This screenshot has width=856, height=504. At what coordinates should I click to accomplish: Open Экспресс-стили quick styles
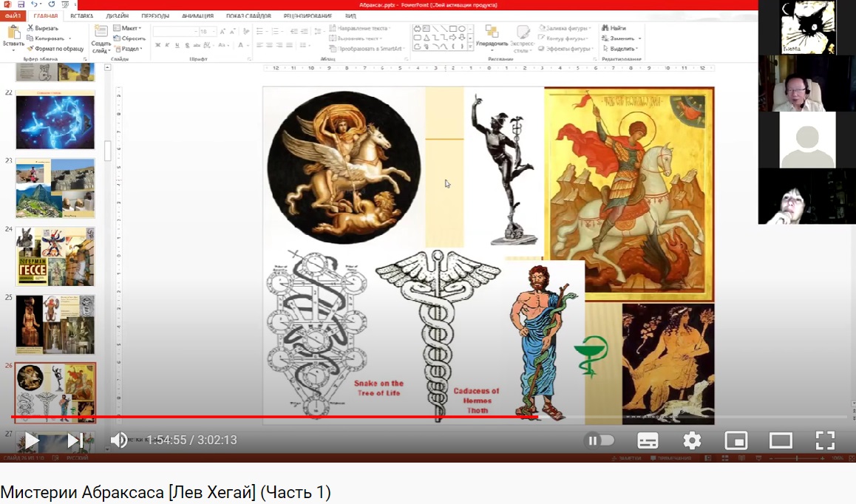[x=523, y=38]
